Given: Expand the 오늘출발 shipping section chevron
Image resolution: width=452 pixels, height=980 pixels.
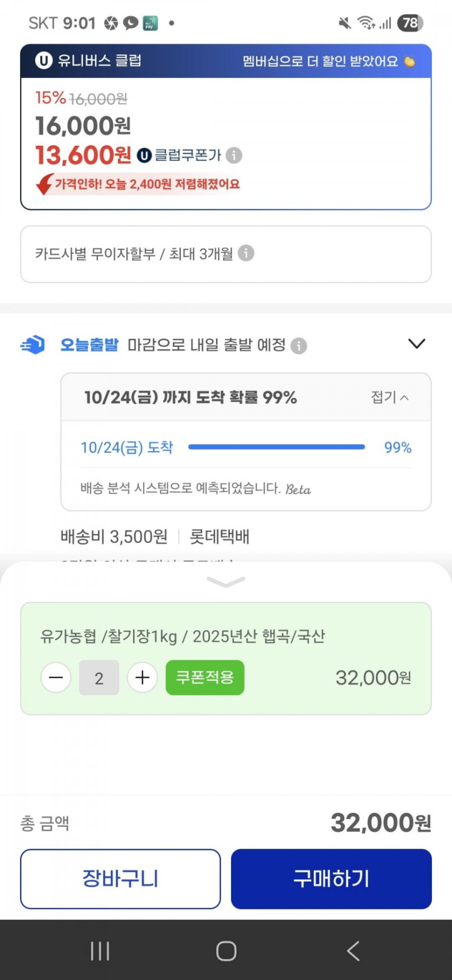Looking at the screenshot, I should coord(416,344).
